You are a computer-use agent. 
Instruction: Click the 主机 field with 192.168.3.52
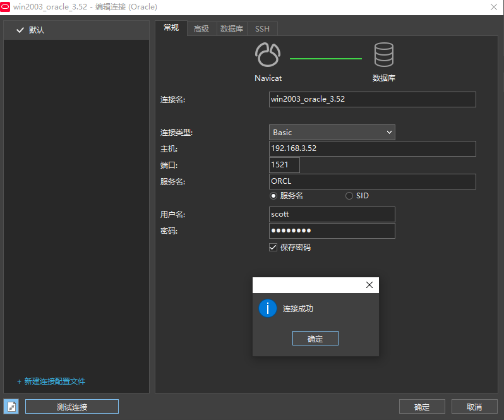373,148
